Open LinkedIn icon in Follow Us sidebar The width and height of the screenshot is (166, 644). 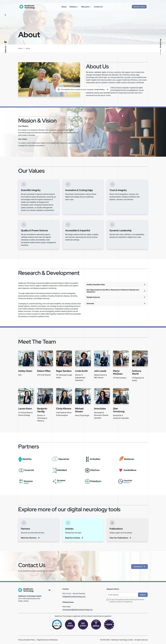[x=6, y=42]
